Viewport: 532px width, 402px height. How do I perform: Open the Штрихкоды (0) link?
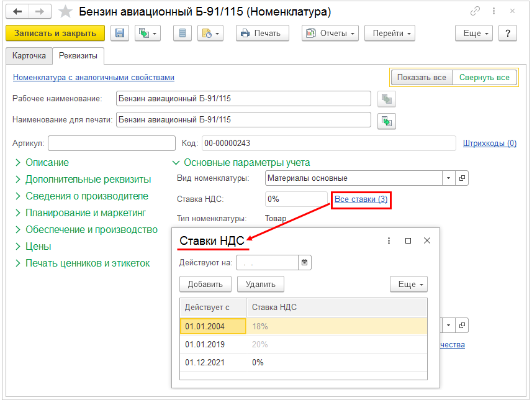[x=490, y=144]
